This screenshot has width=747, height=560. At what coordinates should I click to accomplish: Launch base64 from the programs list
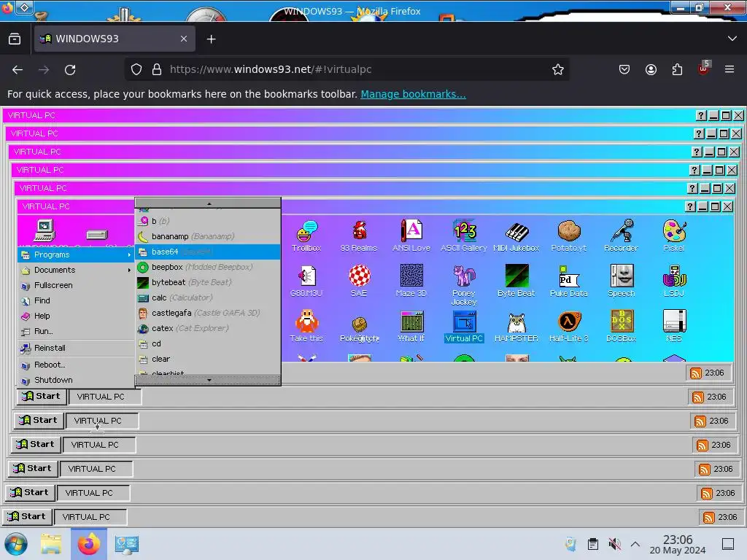(208, 252)
